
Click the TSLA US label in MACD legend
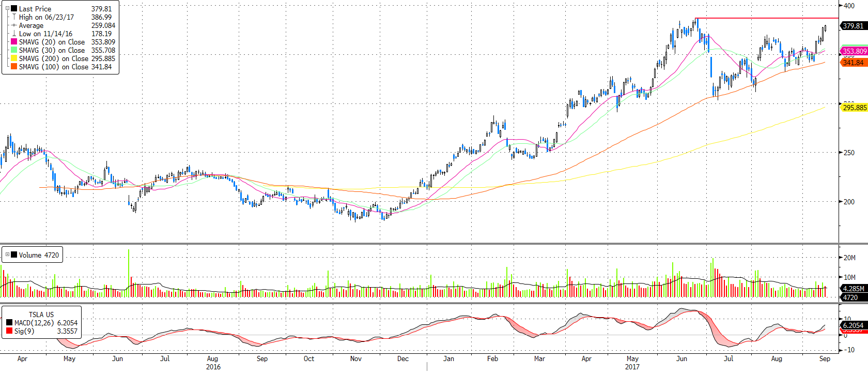(x=41, y=315)
